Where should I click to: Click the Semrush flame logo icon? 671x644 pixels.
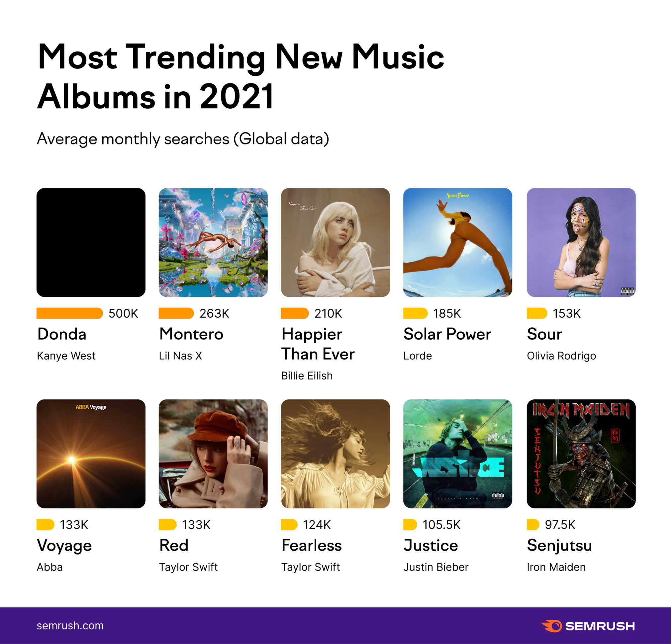tap(551, 626)
